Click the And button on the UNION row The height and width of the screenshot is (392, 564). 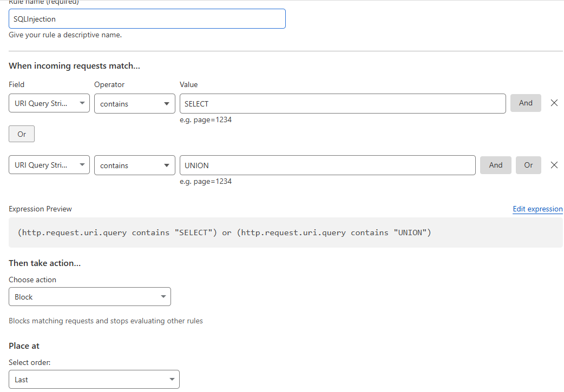(495, 165)
